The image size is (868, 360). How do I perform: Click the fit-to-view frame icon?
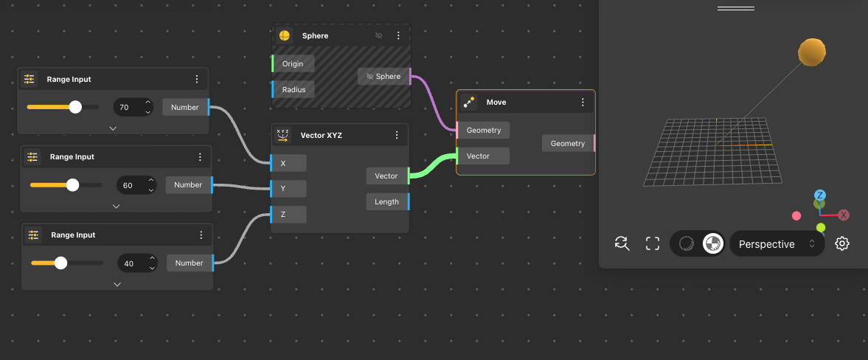[x=652, y=243]
